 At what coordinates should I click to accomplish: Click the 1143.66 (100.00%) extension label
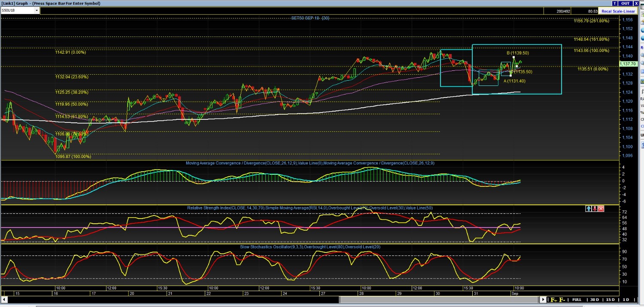coord(591,51)
